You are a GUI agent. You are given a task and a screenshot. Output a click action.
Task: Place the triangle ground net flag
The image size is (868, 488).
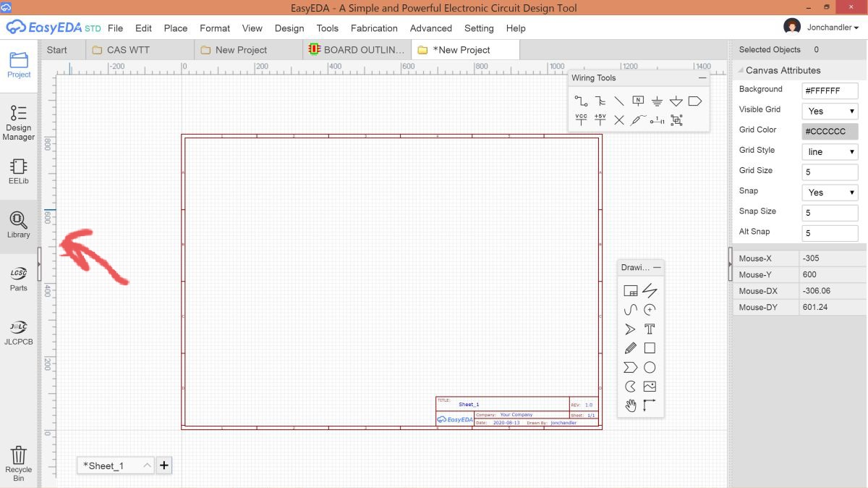676,101
